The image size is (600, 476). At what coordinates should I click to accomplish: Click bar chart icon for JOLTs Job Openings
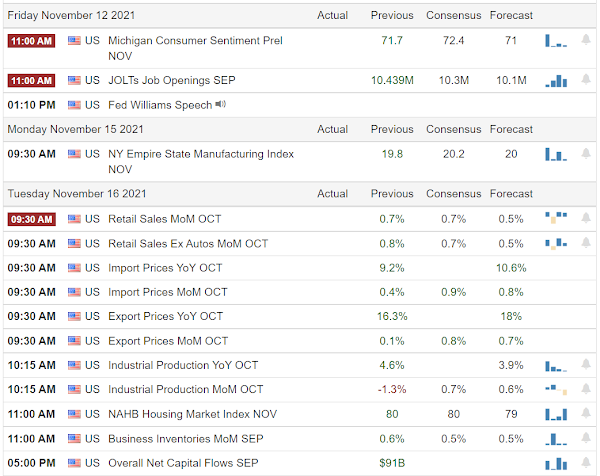click(555, 80)
